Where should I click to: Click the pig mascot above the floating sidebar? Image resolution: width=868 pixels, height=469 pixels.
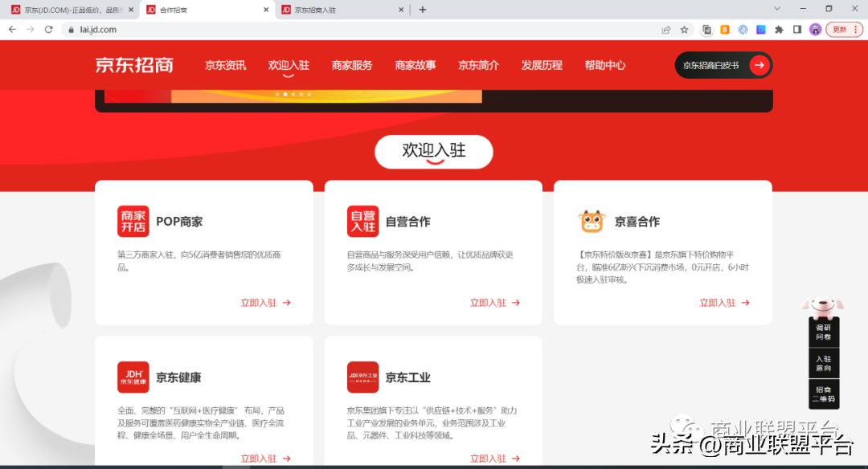click(x=823, y=304)
